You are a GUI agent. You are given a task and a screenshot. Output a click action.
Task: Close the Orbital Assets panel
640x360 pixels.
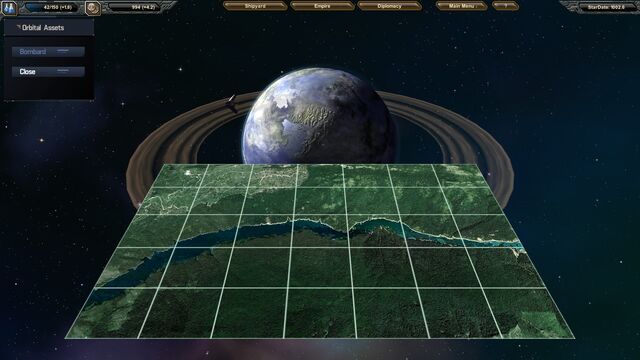click(48, 71)
